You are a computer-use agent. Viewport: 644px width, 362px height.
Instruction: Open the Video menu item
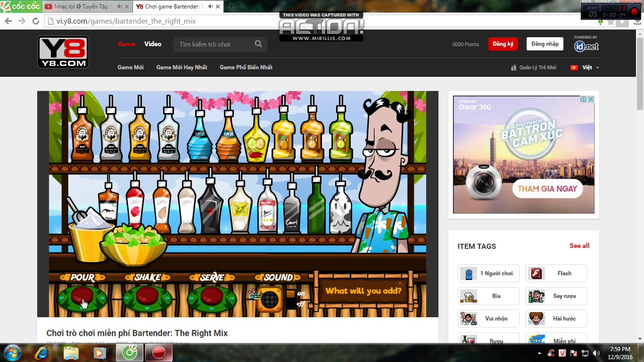pos(153,44)
